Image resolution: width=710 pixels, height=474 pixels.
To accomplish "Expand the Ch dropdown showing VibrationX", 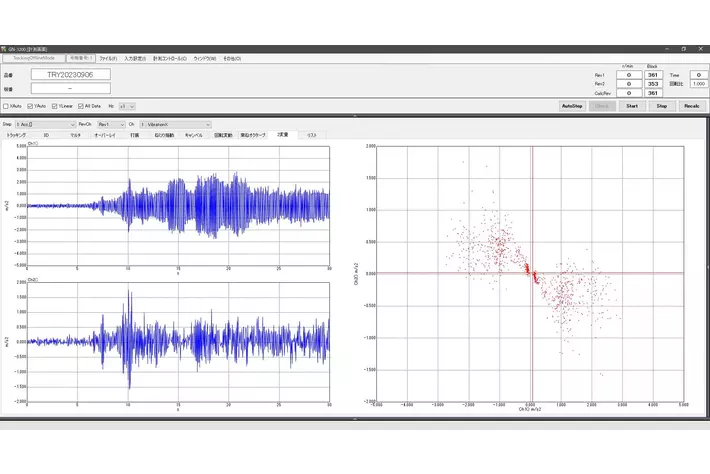I will tap(175, 124).
